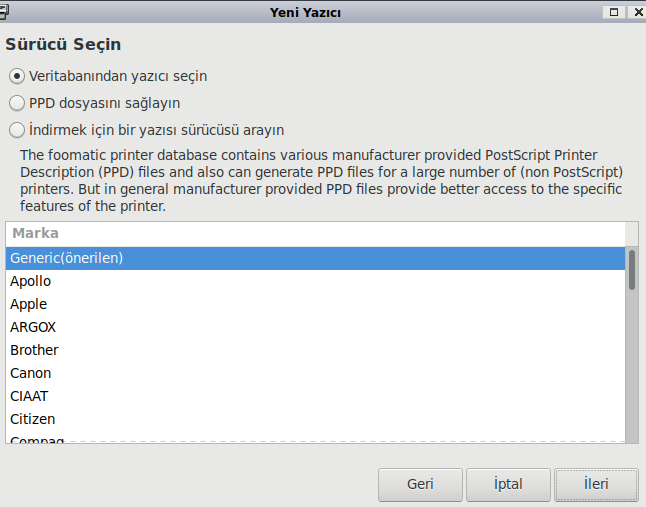Choose ARGOX printer brand
Viewport: 646px width, 507px height.
tap(33, 327)
